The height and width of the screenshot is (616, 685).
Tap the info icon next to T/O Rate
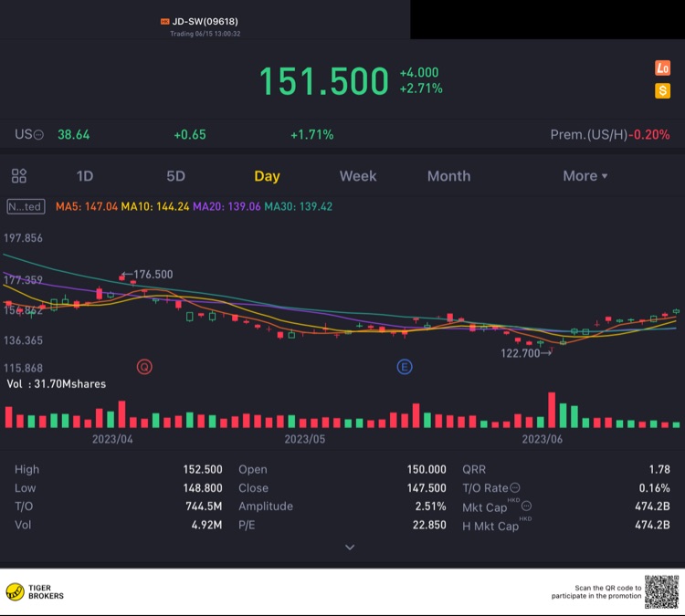point(515,487)
